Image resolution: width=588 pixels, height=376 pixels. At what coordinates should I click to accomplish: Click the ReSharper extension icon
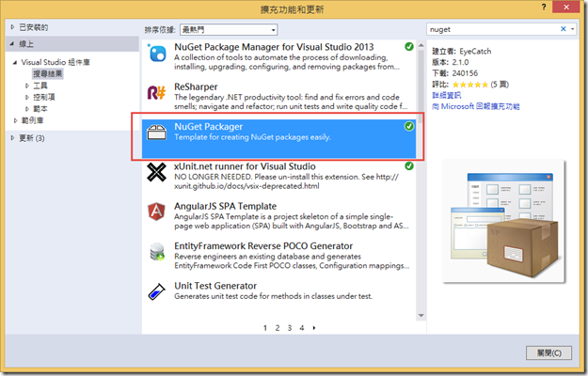(x=156, y=92)
